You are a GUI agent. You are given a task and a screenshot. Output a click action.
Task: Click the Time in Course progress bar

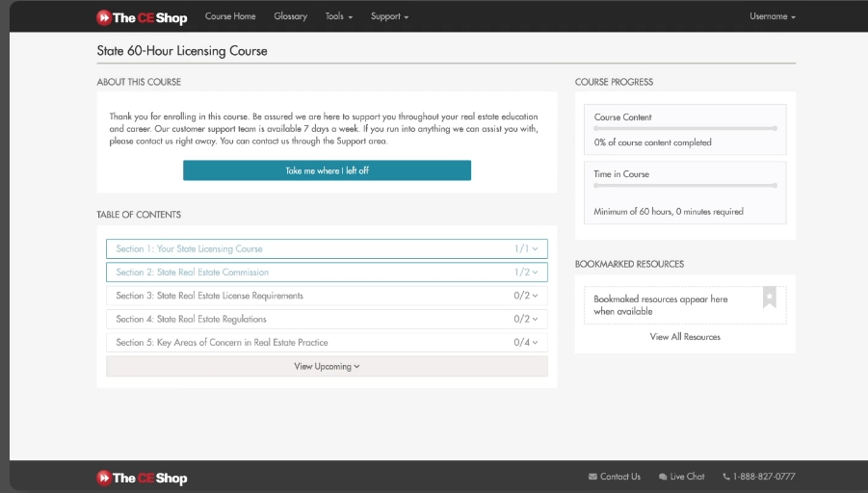[685, 186]
